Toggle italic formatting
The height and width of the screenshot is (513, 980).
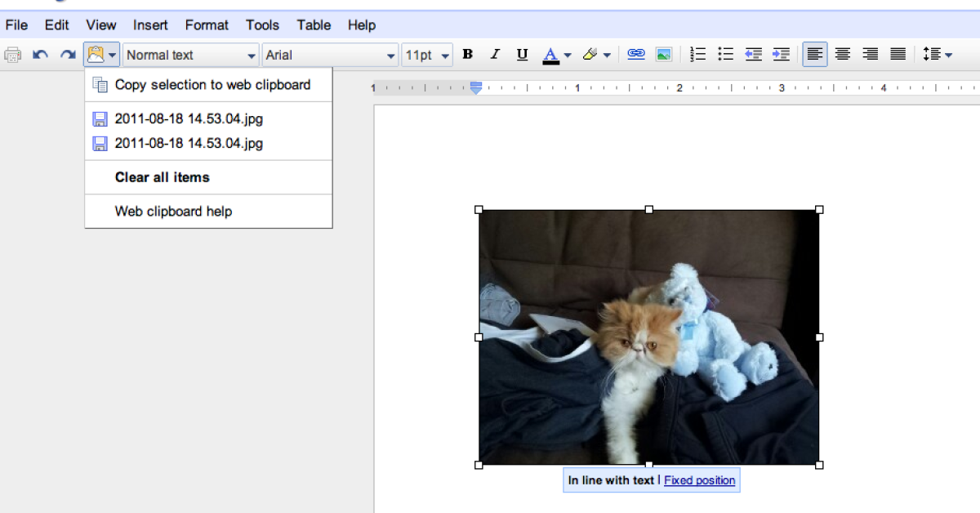[x=494, y=55]
